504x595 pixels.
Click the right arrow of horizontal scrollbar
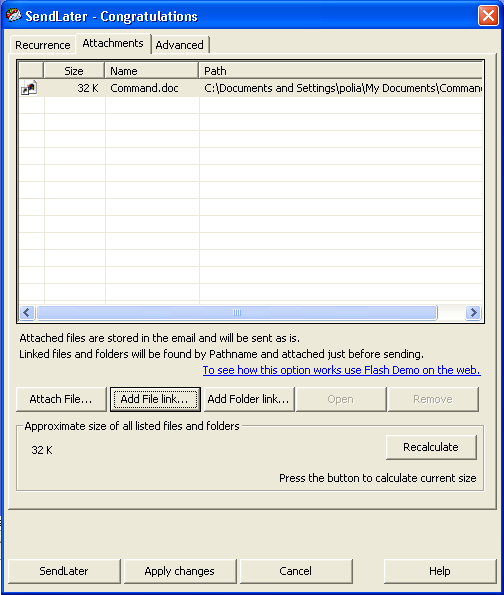click(x=473, y=313)
